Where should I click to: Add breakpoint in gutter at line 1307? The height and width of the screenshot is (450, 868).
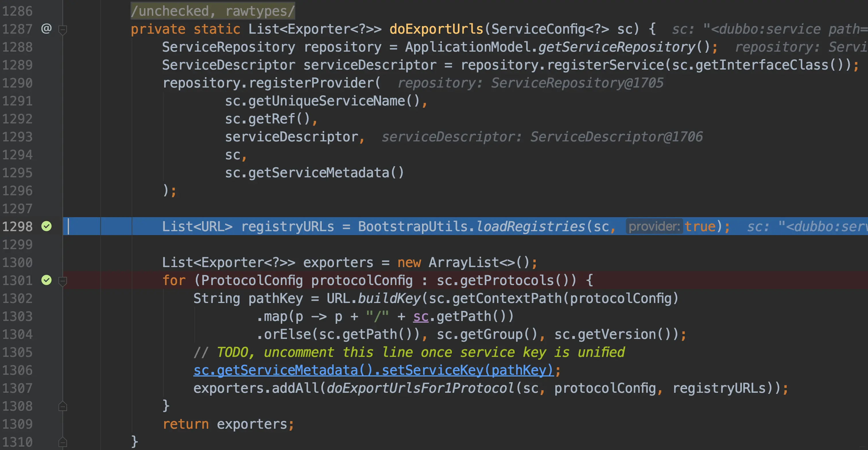[46, 388]
